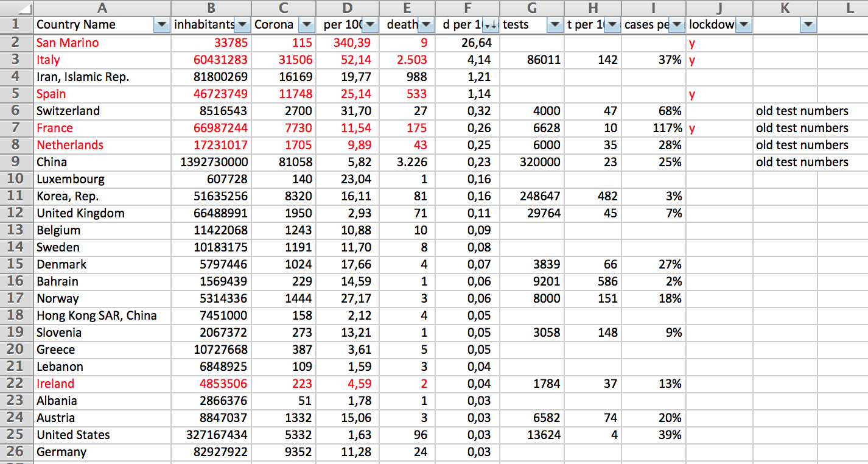
Task: Select row 26 via its row number
Action: (16, 452)
